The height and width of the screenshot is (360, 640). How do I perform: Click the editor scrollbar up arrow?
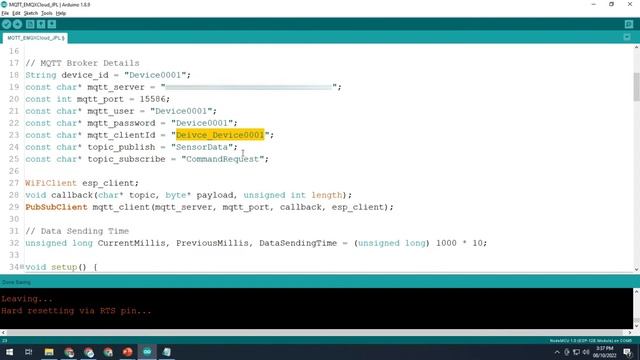[636, 48]
